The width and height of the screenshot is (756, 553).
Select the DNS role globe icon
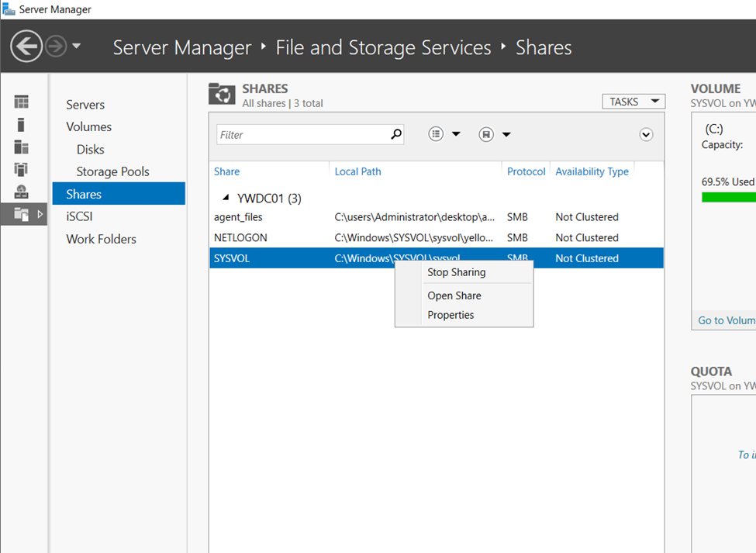(x=21, y=192)
